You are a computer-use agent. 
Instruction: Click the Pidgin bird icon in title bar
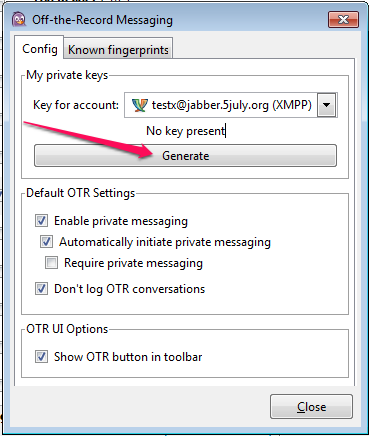(19, 19)
